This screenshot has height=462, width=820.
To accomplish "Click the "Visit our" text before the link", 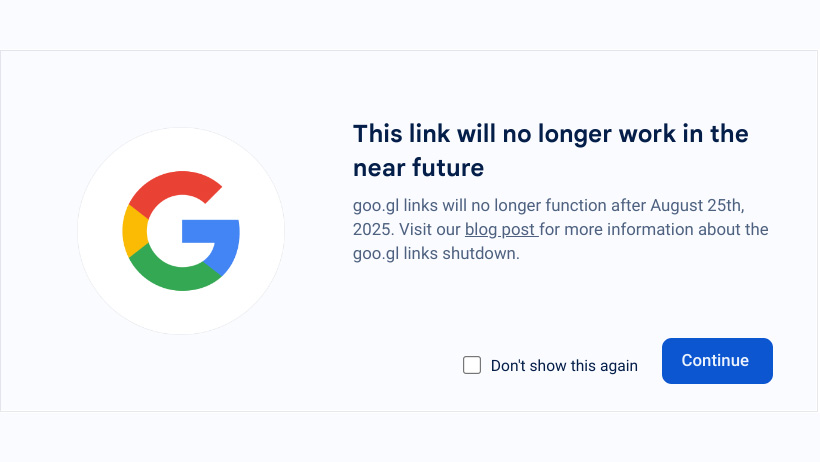I will [x=431, y=230].
